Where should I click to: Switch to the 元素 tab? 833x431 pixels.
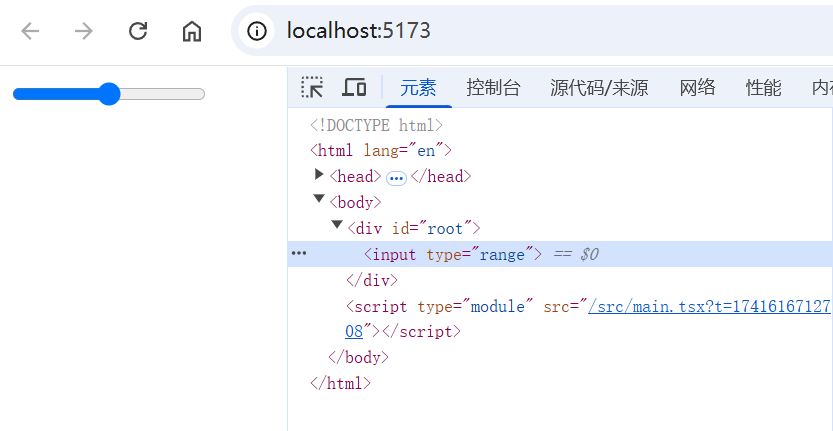pos(418,88)
